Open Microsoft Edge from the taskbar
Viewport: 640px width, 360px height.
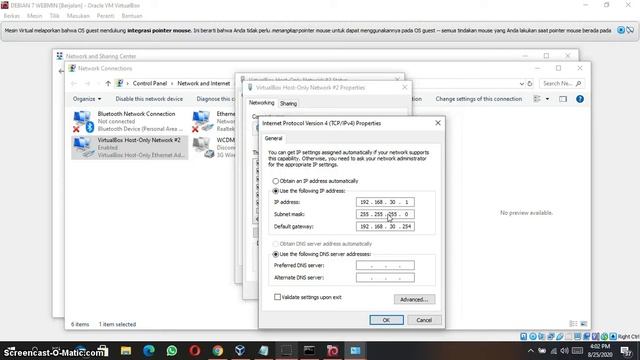coord(149,351)
